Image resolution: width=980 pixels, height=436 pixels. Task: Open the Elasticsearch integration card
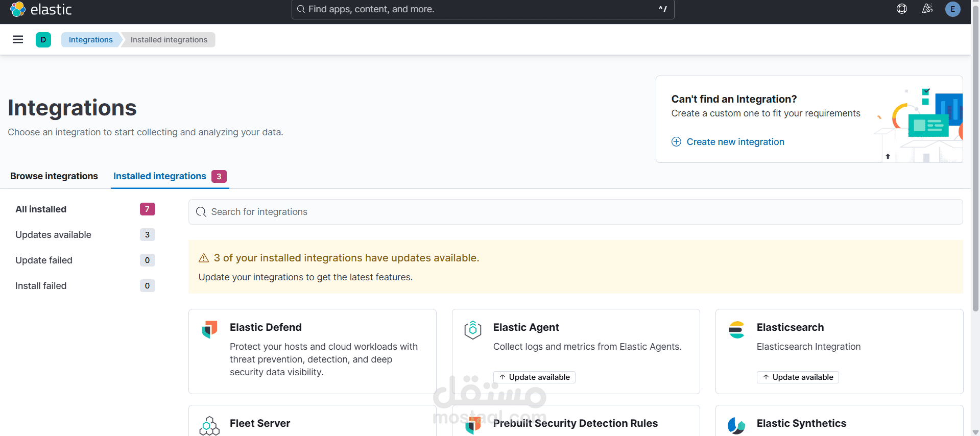(x=840, y=351)
